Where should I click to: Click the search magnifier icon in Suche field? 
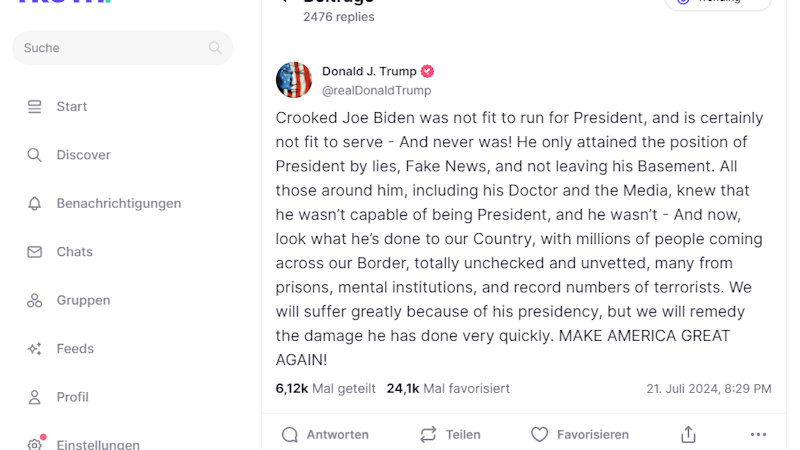pos(215,48)
